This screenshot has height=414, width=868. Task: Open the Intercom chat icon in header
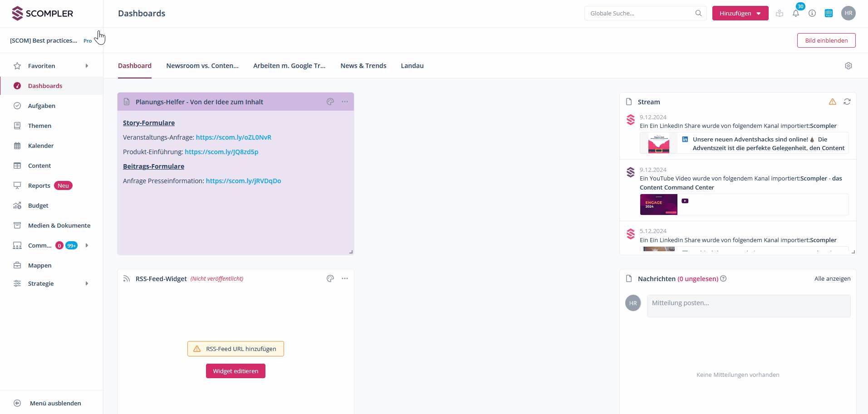click(829, 13)
